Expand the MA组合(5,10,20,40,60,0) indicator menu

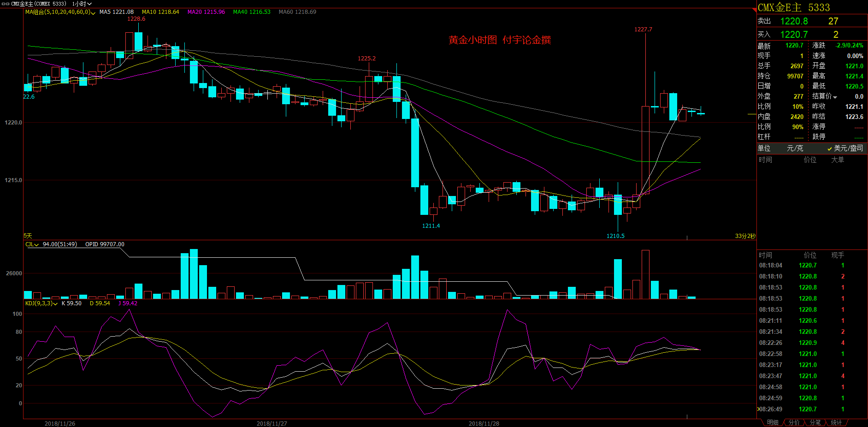pos(60,12)
